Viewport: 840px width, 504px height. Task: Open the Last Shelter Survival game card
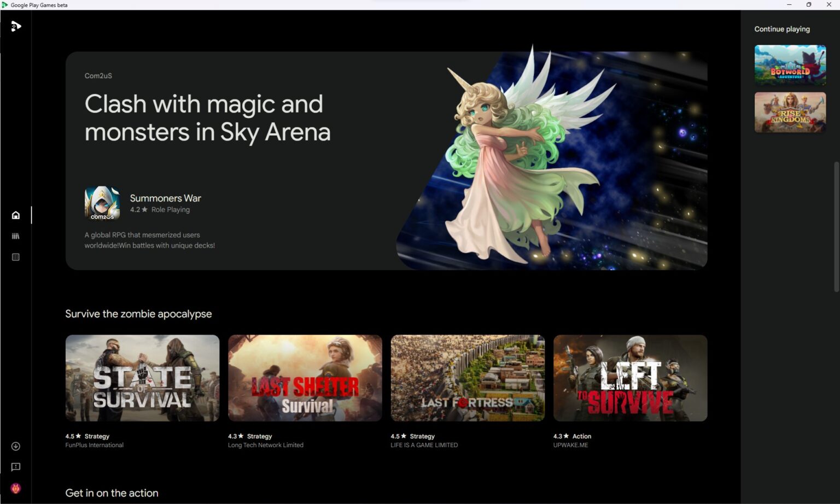coord(305,378)
